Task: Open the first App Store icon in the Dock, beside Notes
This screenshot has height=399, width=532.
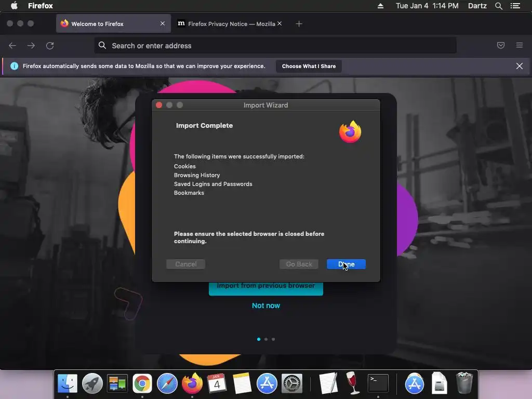Action: pos(267,383)
